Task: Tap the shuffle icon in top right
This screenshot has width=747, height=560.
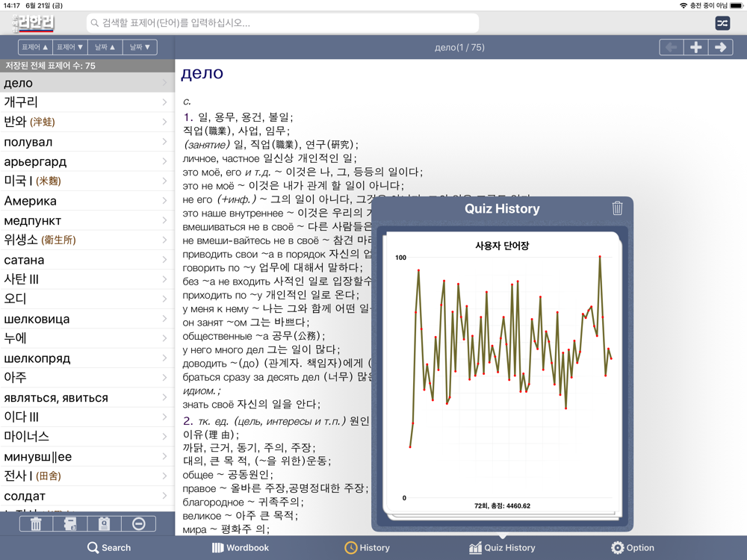Action: pos(722,23)
